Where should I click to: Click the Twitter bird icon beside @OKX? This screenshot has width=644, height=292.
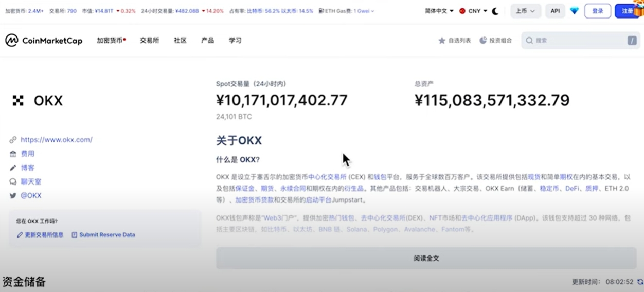point(13,195)
